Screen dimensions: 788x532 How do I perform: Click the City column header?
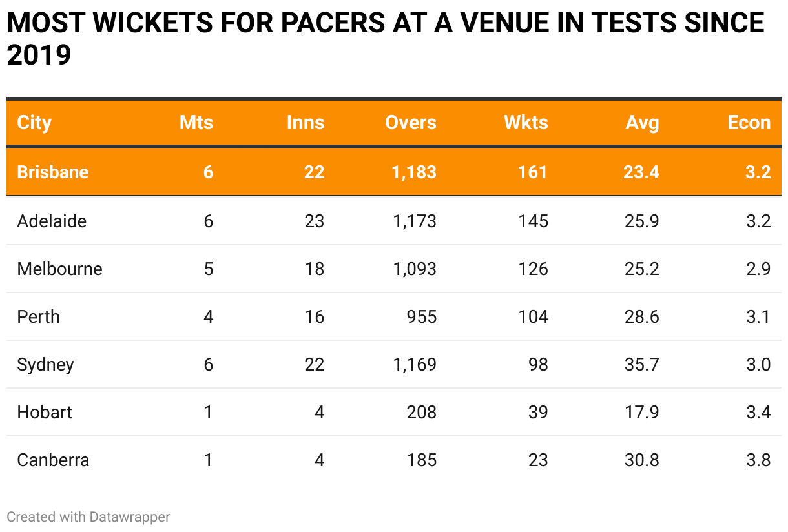[34, 123]
